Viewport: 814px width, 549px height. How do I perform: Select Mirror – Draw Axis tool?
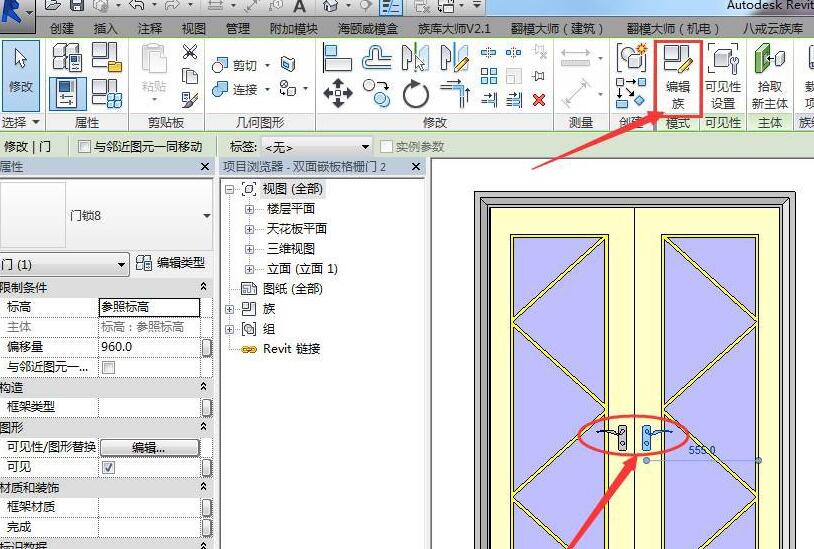click(x=454, y=58)
